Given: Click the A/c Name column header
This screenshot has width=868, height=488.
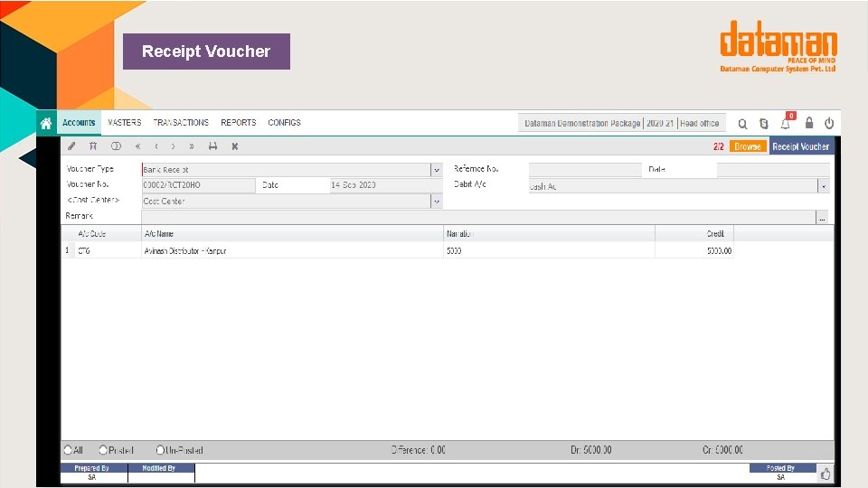Looking at the screenshot, I should pyautogui.click(x=292, y=233).
